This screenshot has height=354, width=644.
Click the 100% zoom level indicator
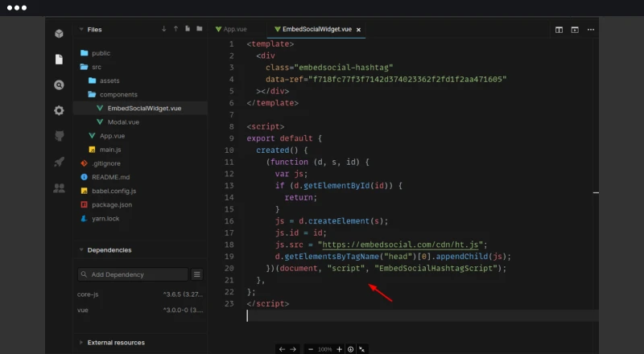pyautogui.click(x=325, y=349)
